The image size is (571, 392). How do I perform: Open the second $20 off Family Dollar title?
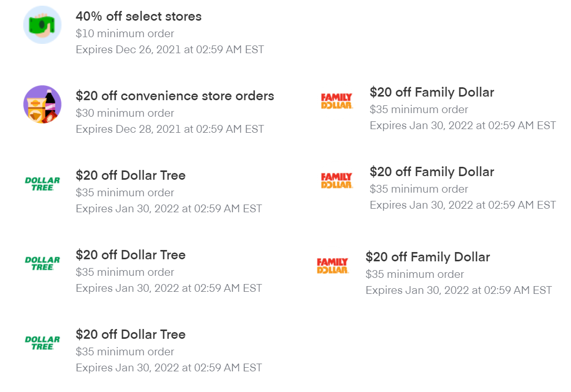pos(432,172)
